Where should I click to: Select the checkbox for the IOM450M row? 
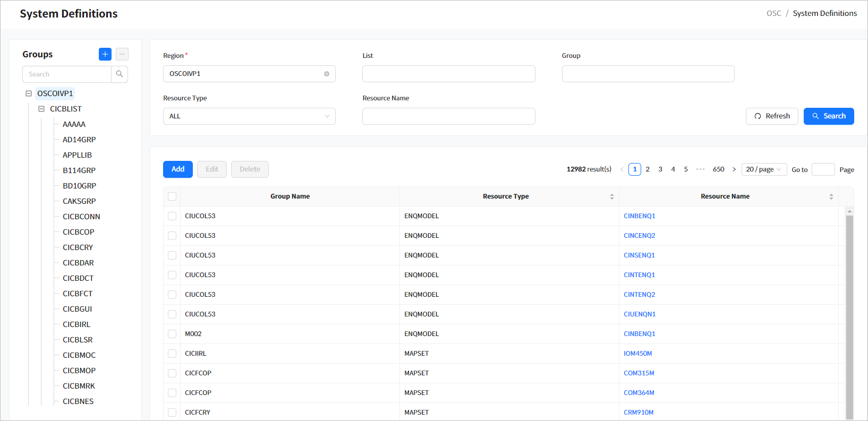[x=172, y=354]
